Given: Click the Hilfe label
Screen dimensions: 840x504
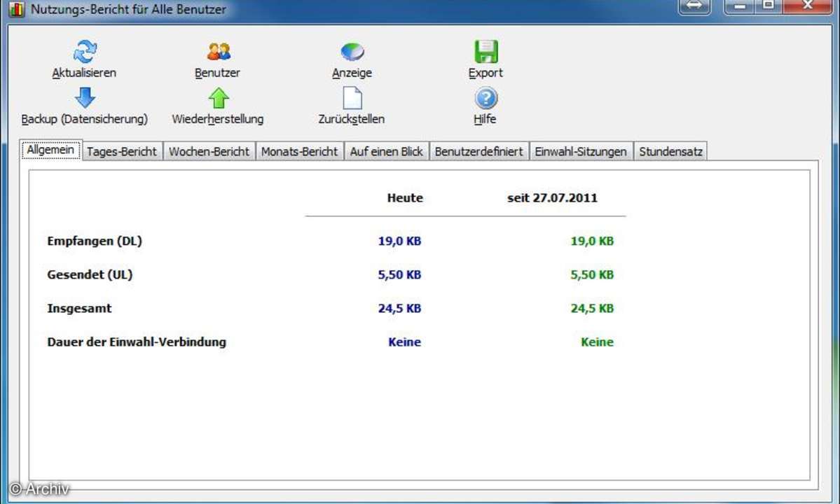Looking at the screenshot, I should click(x=485, y=119).
